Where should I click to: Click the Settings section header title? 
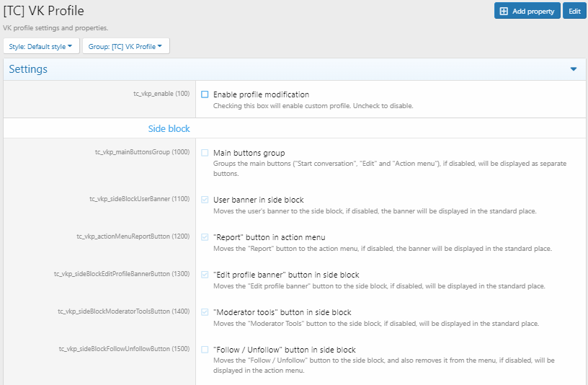(x=28, y=69)
